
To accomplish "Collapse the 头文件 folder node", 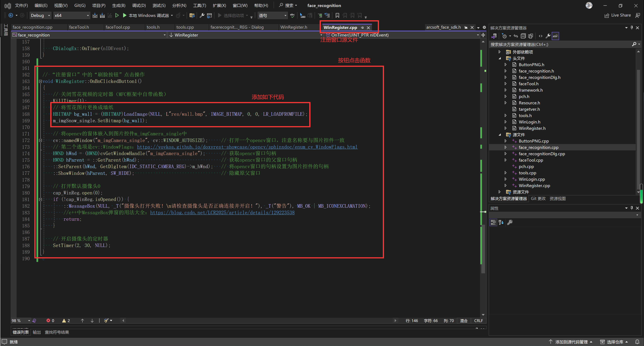I will coord(499,58).
